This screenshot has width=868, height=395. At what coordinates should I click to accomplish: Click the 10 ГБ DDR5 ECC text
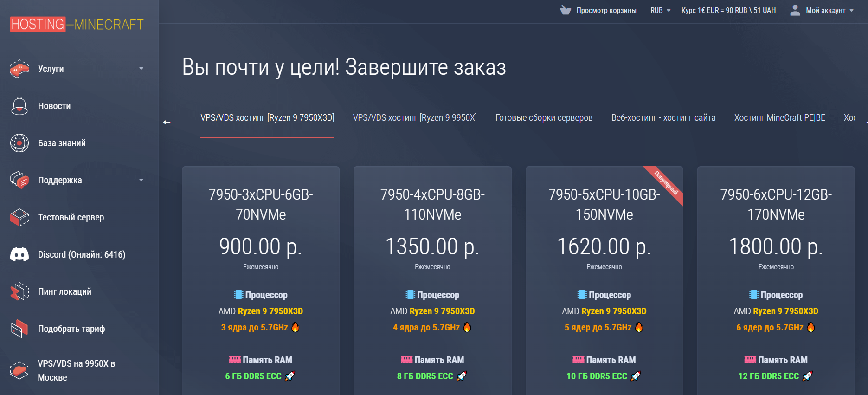(597, 376)
